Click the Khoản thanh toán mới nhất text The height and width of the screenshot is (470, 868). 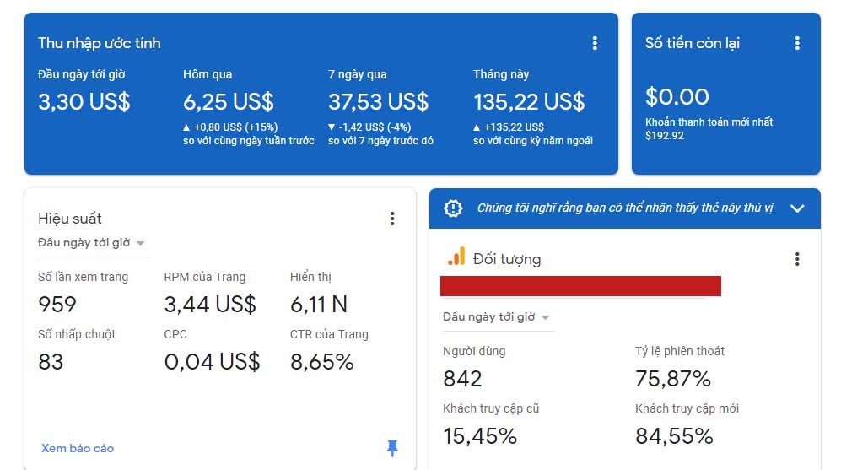(x=709, y=122)
